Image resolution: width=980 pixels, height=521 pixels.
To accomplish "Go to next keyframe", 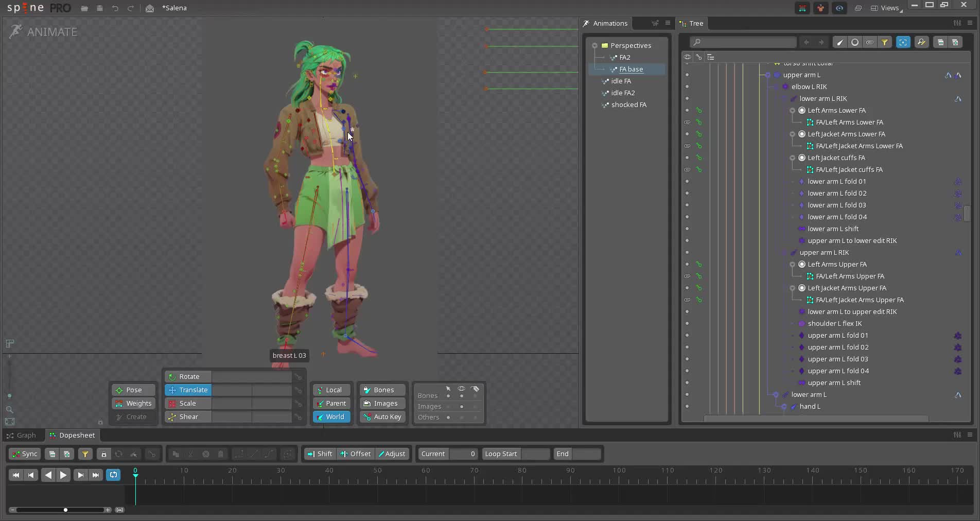I will click(80, 475).
